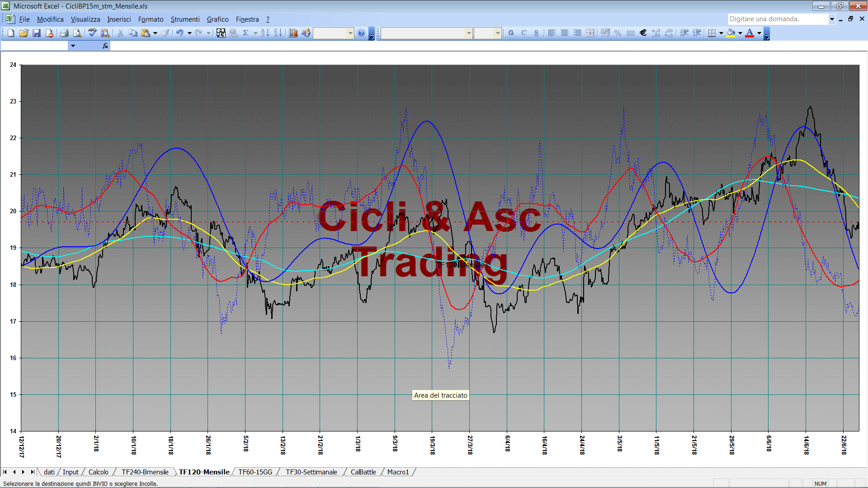This screenshot has height=488, width=868.
Task: Apply the Euro currency style icon
Action: [x=643, y=33]
